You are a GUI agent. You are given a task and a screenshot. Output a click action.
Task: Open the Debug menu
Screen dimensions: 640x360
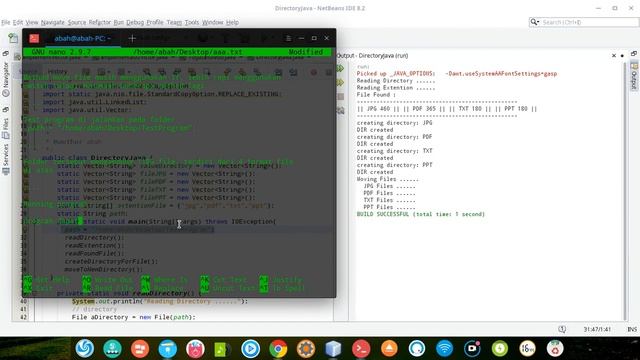pos(135,22)
